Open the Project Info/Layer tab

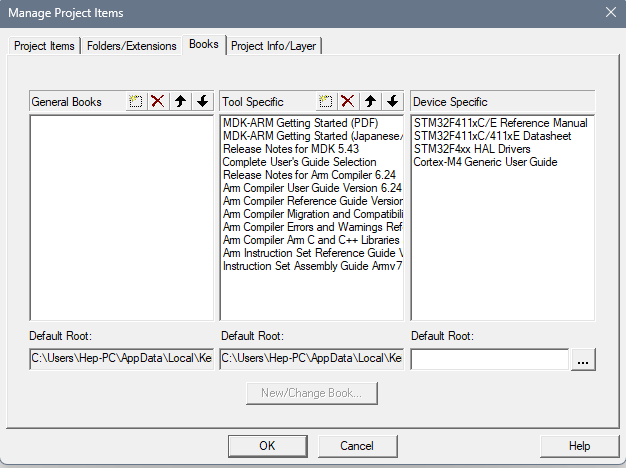click(273, 46)
